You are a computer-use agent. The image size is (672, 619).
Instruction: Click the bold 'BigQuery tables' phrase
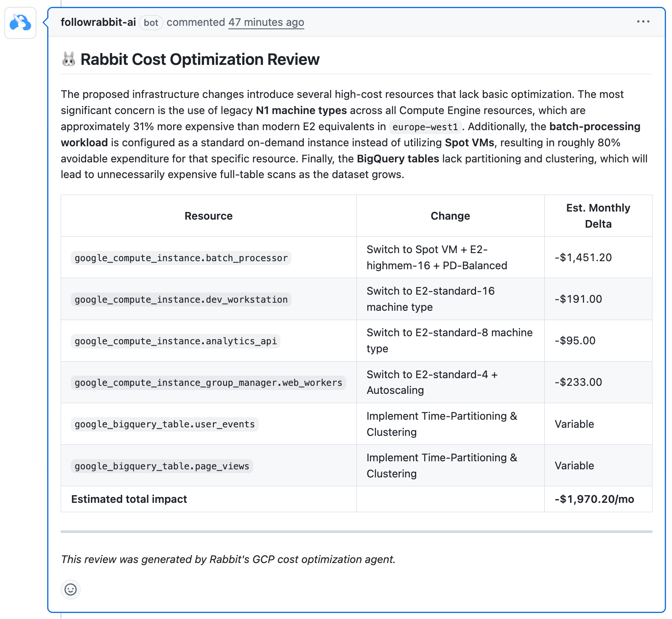[398, 159]
